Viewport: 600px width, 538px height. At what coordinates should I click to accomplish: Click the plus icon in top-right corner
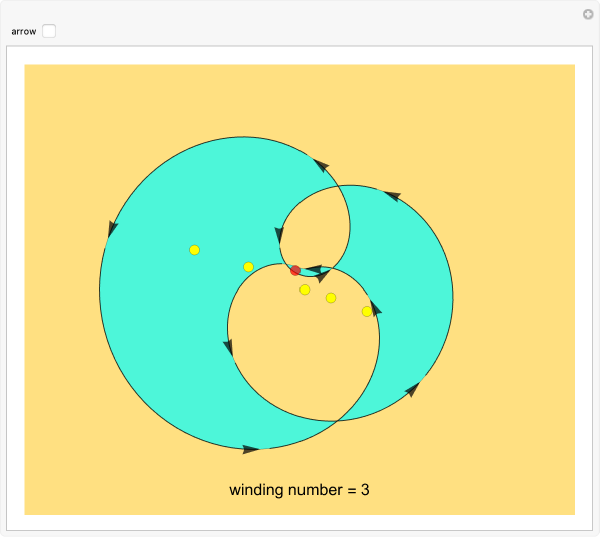588,14
